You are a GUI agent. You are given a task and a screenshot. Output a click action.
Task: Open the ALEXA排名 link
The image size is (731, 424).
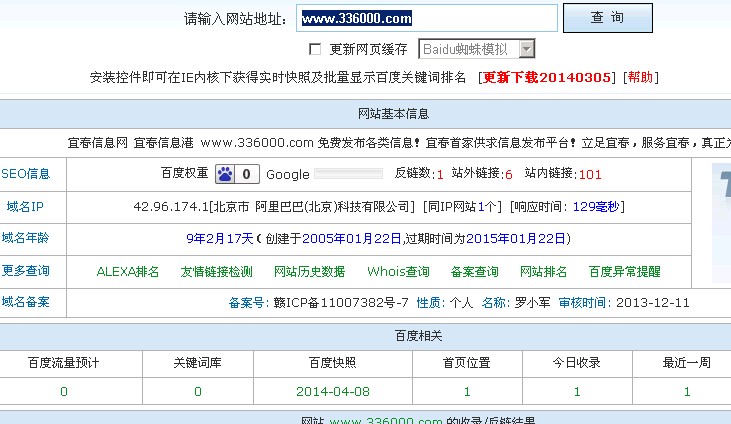(128, 271)
